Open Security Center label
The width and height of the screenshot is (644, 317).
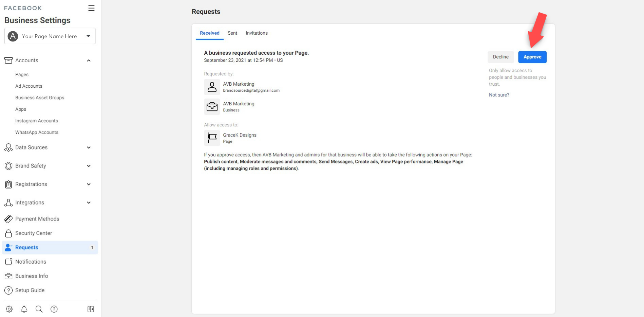34,233
